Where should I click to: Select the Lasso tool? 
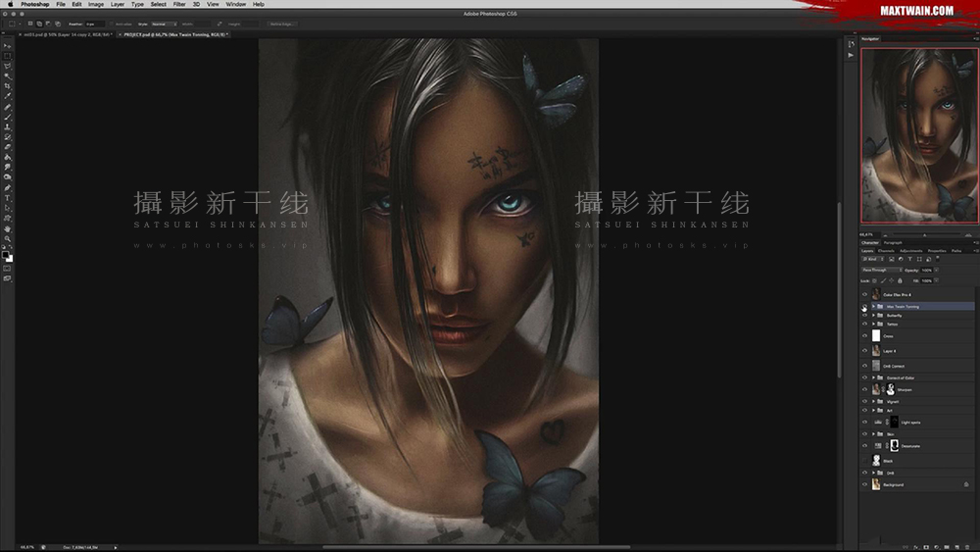click(8, 66)
